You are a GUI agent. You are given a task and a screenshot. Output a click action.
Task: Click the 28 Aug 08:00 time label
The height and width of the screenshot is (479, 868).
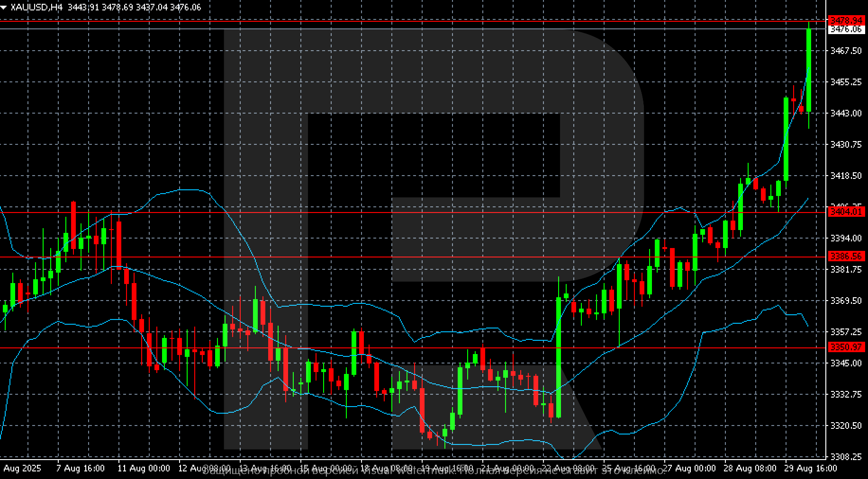[750, 469]
